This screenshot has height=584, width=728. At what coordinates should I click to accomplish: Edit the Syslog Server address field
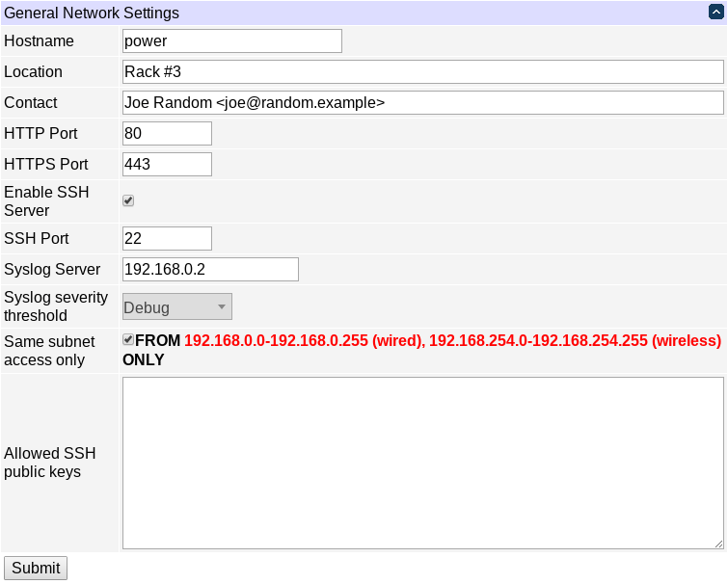210,269
